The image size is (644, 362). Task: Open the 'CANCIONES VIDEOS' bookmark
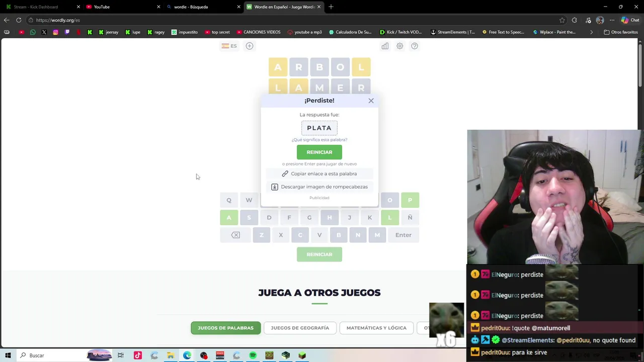258,32
